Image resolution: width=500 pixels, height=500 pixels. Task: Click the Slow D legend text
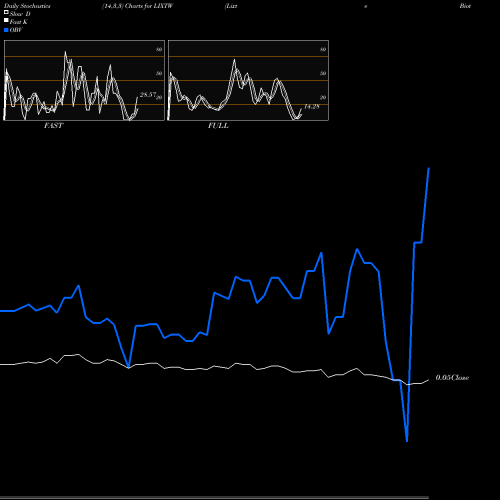coord(20,14)
